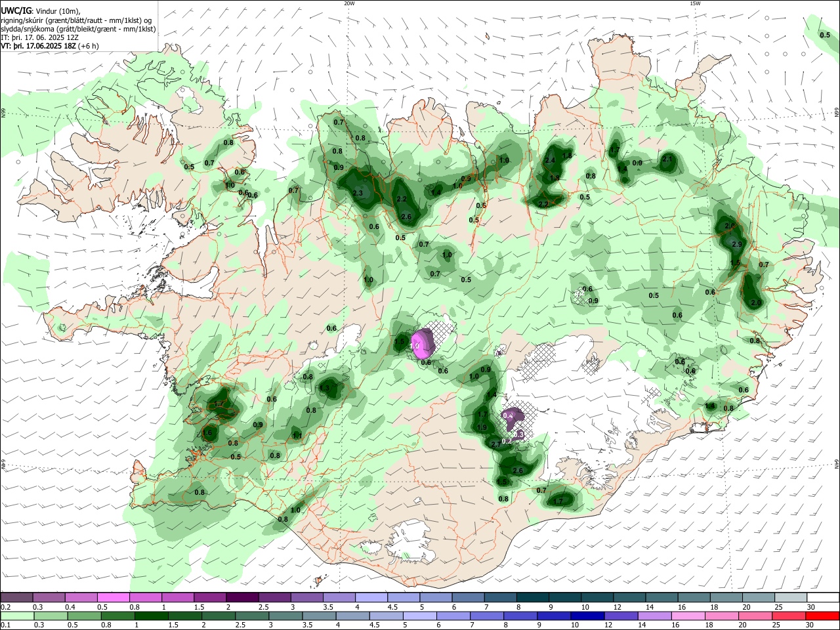Click the white 30 swatch on upper scale
Screen dimensions: 840x630
[x=822, y=598]
